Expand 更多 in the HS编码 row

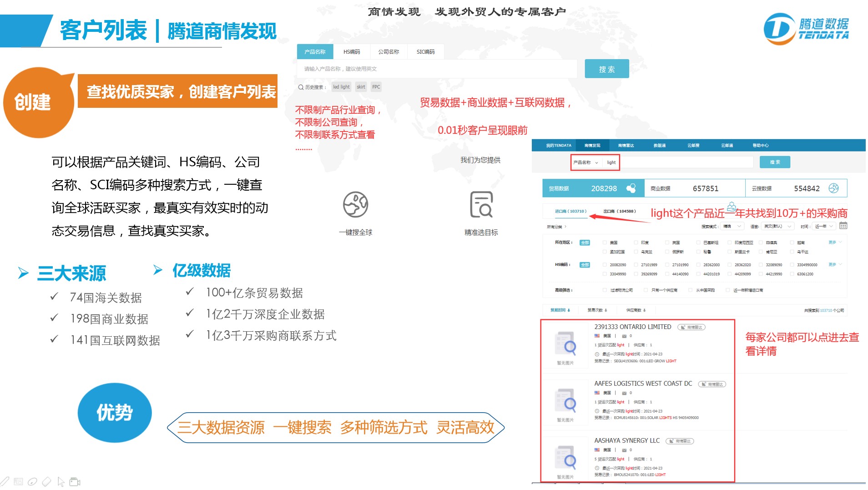tap(835, 264)
